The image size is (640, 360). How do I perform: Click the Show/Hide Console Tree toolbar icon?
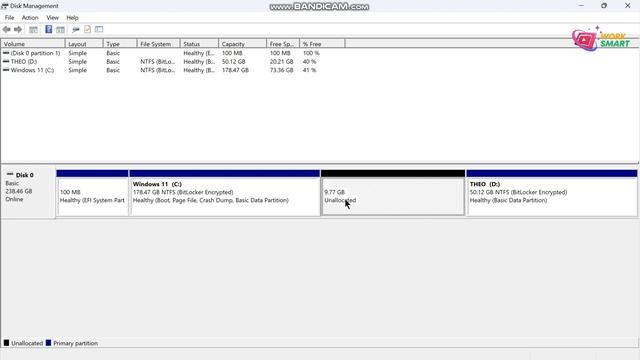(x=33, y=29)
